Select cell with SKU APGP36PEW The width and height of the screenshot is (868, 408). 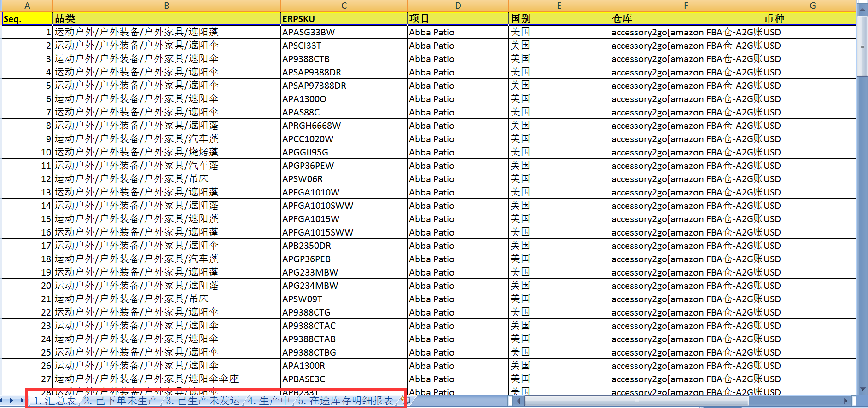(x=344, y=166)
